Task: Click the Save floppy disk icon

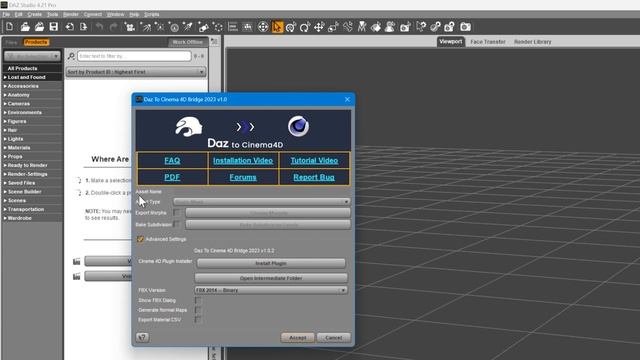Action: tap(53, 27)
